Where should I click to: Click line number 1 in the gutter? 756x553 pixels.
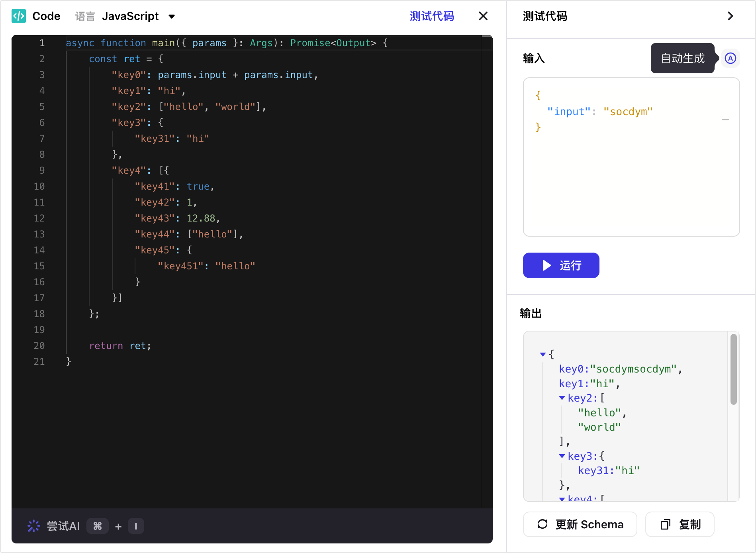(x=42, y=43)
